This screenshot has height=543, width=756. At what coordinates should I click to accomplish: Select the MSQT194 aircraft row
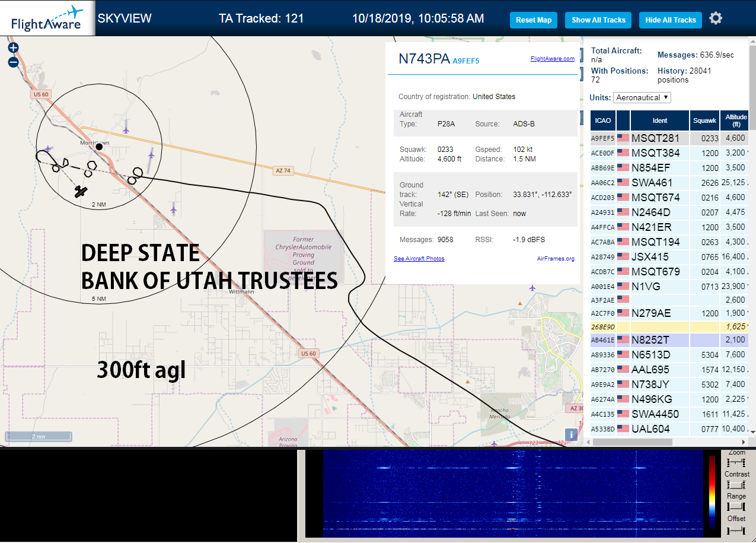669,242
